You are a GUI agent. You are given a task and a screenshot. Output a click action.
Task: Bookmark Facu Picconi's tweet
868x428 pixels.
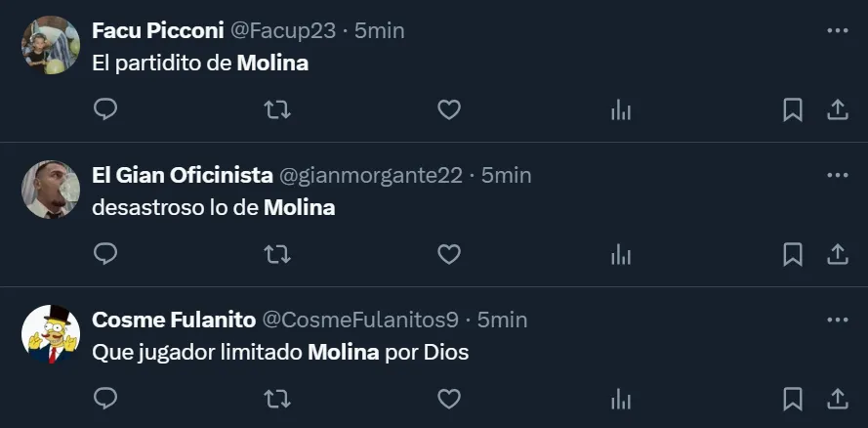[x=793, y=109]
